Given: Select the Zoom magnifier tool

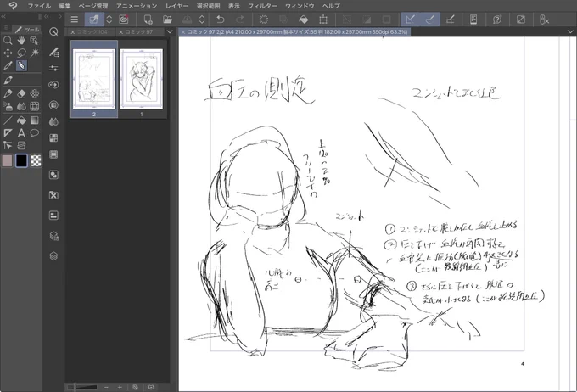Looking at the screenshot, I should 8,41.
